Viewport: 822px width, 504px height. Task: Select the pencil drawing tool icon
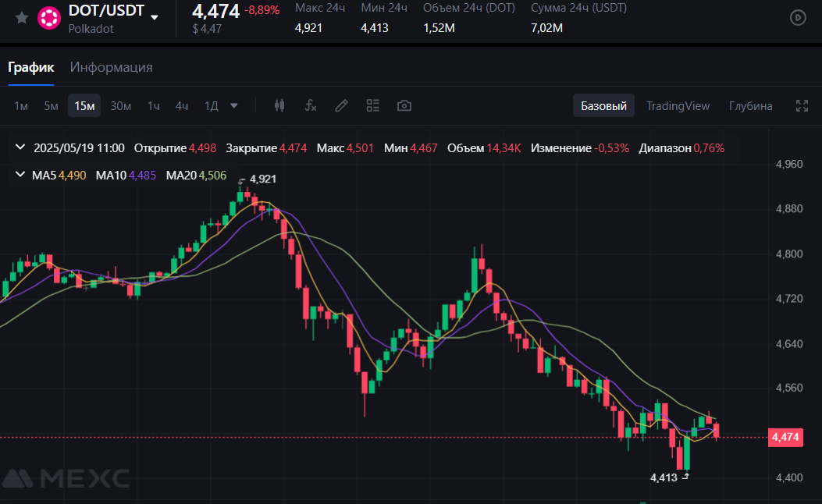[x=341, y=106]
